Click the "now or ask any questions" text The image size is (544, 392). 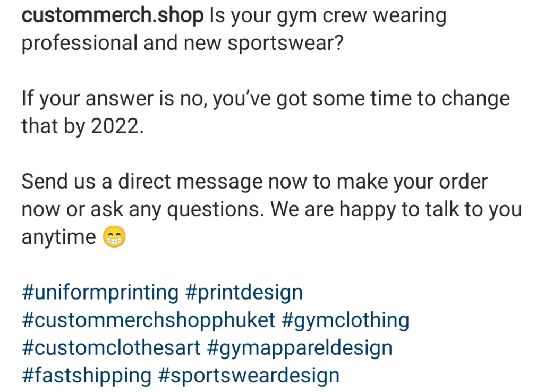141,210
